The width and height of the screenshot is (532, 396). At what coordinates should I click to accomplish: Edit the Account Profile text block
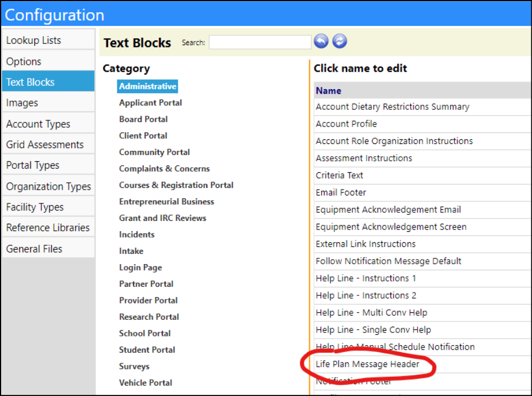click(x=346, y=124)
